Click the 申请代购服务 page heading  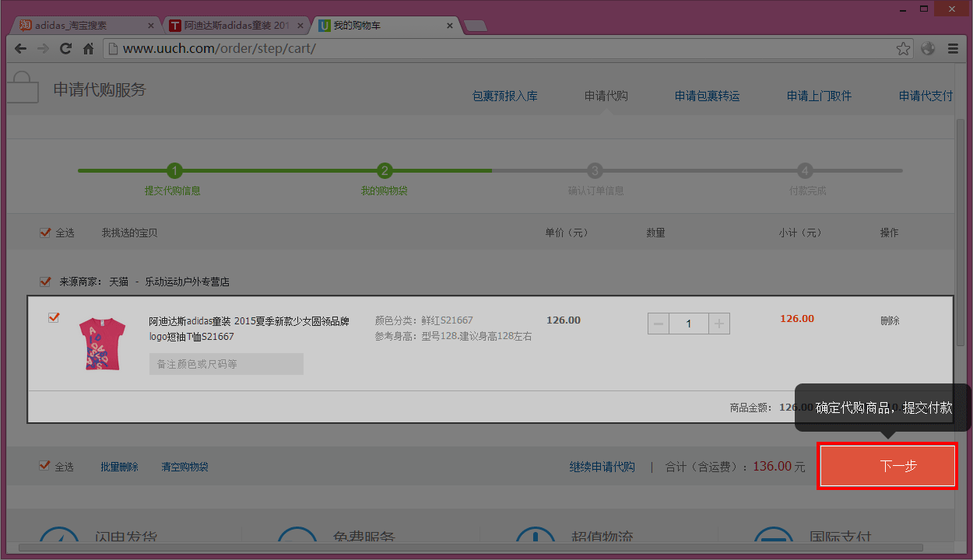[x=100, y=89]
